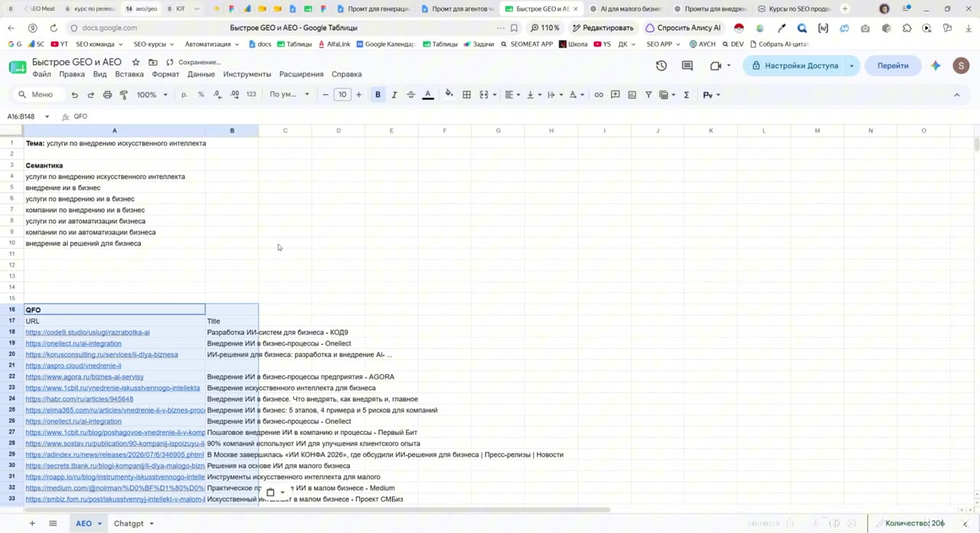Screen dimensions: 980x533
Task: Collapse the toolbar with the chevron
Action: click(957, 95)
